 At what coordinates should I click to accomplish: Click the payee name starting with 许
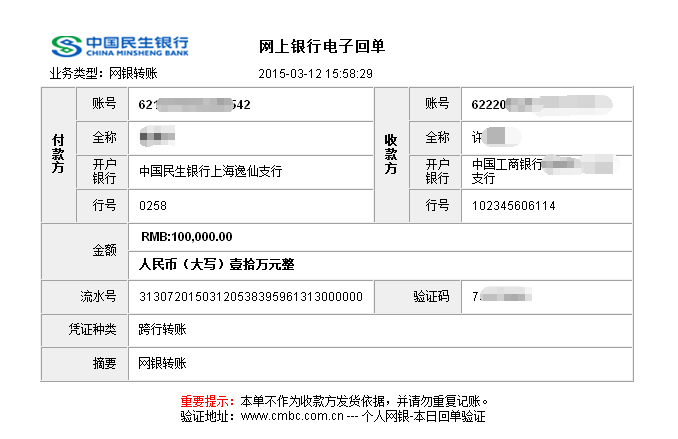[x=496, y=137]
